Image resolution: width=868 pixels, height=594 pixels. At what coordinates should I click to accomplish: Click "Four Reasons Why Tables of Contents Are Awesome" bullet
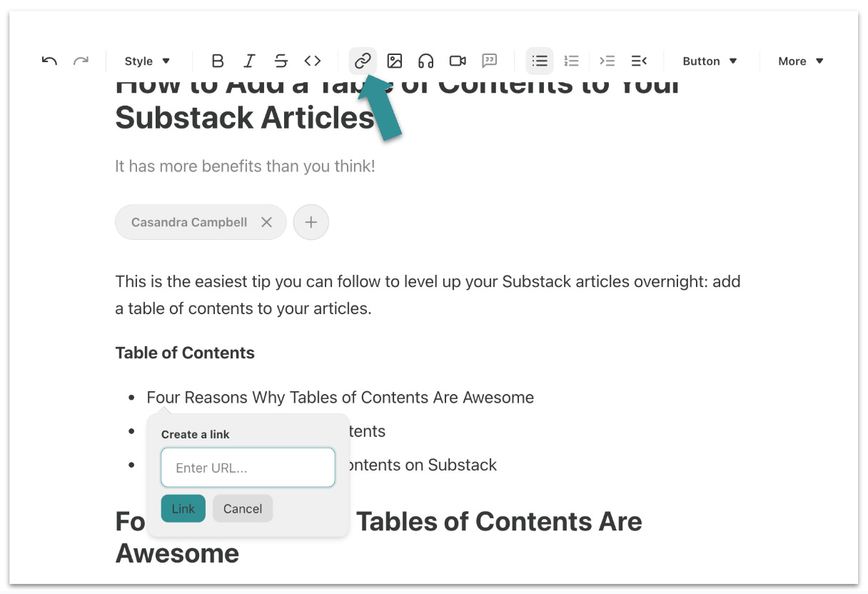click(x=340, y=398)
